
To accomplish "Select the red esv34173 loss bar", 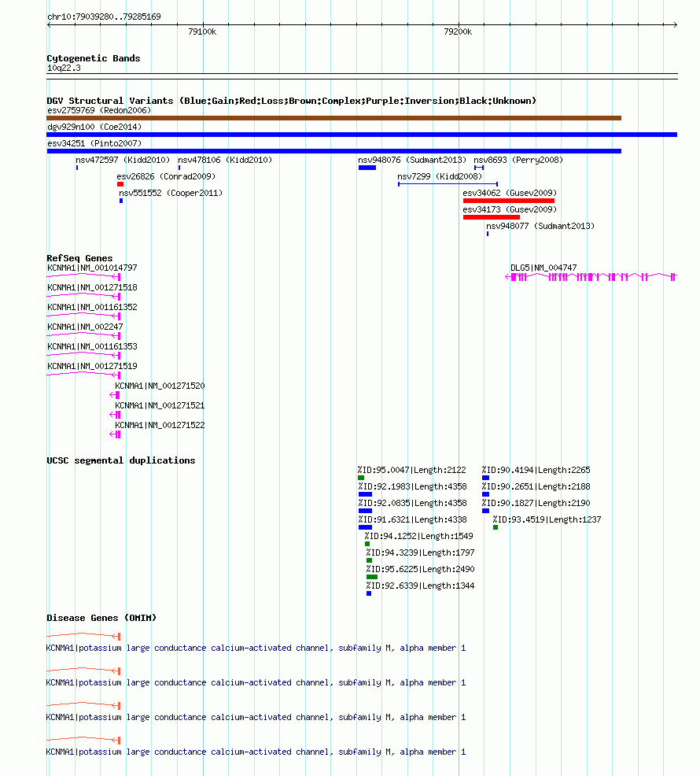I will [492, 217].
